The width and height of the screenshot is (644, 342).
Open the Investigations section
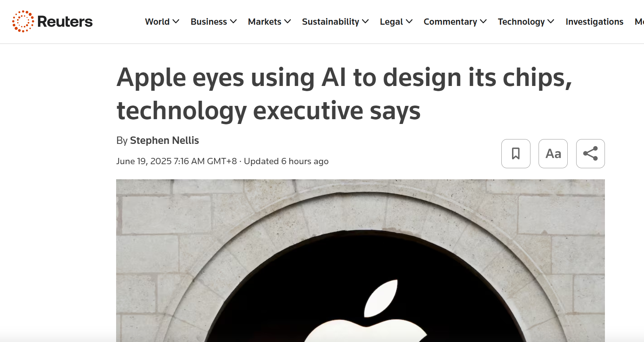pyautogui.click(x=594, y=22)
